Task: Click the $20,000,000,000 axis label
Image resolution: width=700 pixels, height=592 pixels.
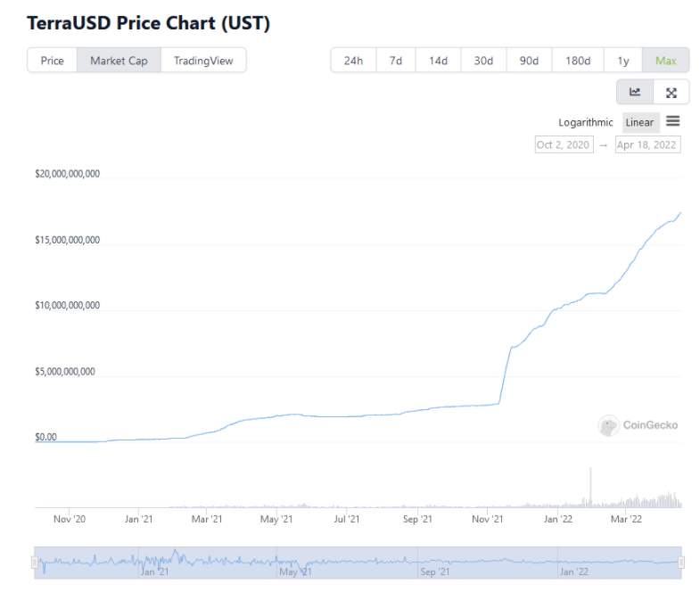Action: pos(68,174)
